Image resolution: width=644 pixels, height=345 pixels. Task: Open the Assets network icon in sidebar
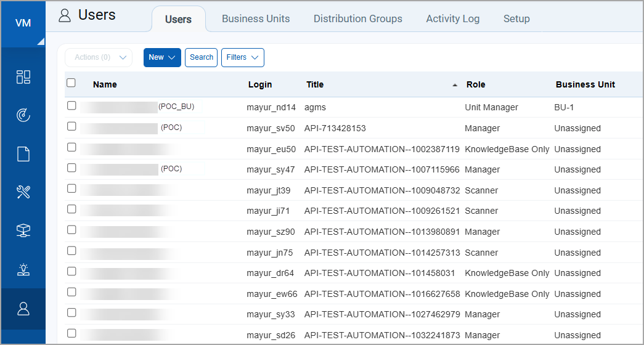click(x=23, y=231)
